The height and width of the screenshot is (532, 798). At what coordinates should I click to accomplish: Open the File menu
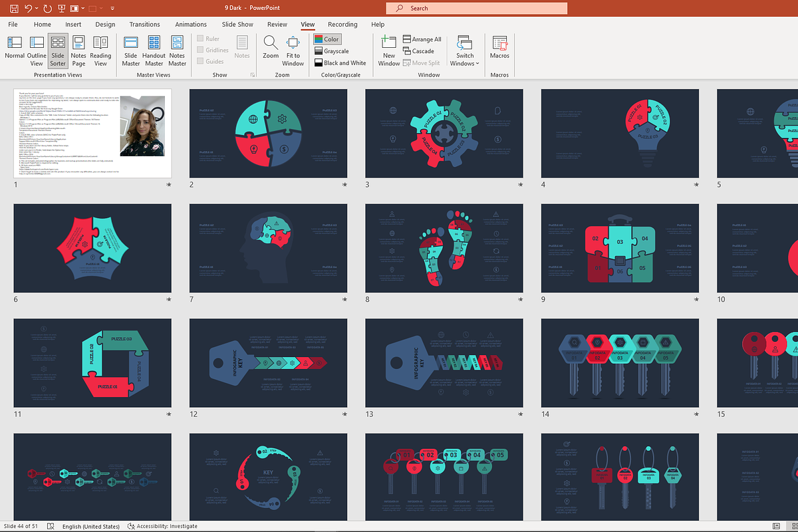13,25
